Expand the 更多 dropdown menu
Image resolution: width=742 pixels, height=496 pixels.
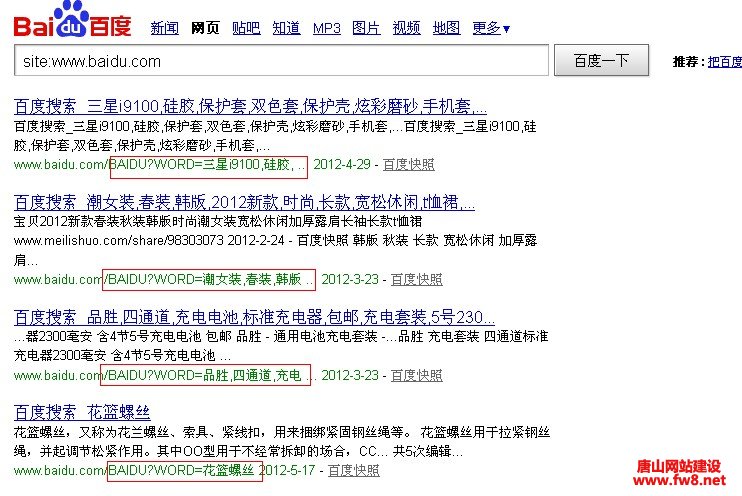pos(491,28)
